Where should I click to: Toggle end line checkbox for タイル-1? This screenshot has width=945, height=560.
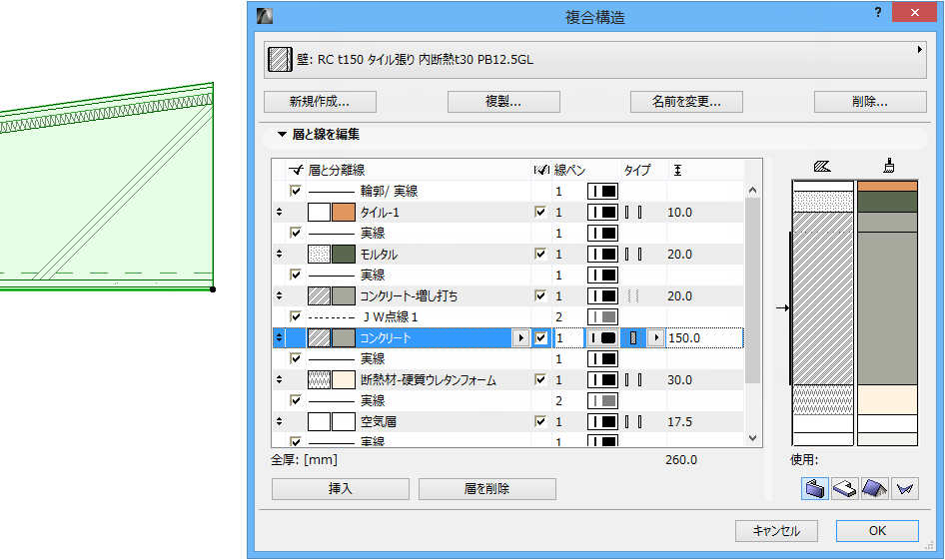click(x=540, y=212)
